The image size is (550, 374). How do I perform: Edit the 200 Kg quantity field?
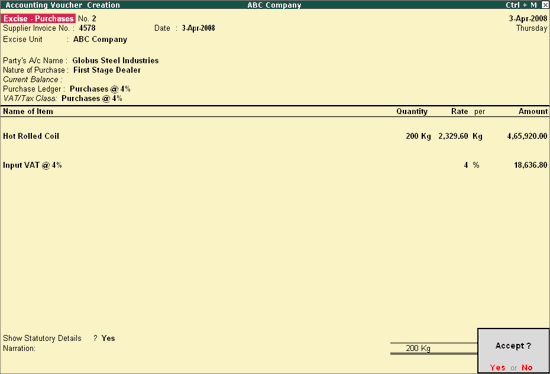point(418,136)
